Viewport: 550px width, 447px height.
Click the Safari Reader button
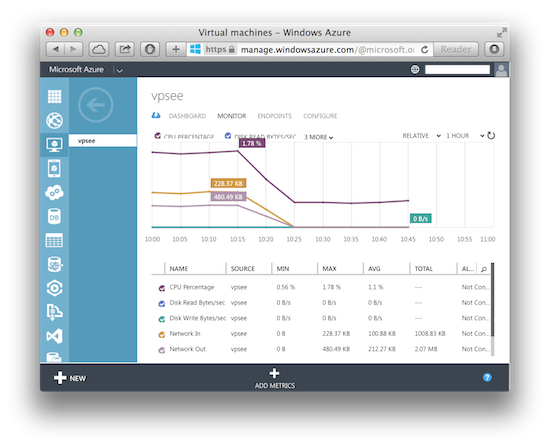[x=456, y=49]
